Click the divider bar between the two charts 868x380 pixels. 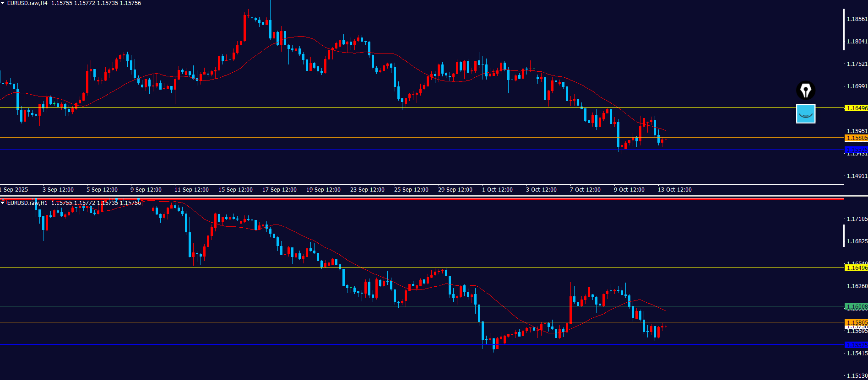pos(421,197)
